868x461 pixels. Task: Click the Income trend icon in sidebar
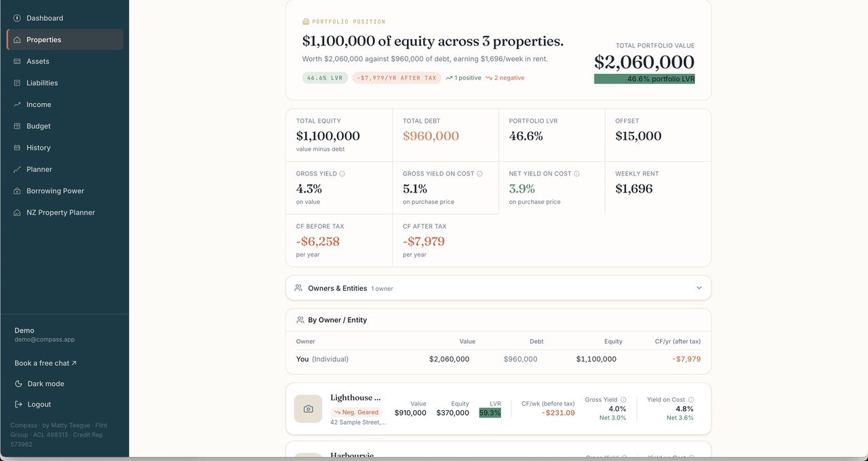(17, 104)
